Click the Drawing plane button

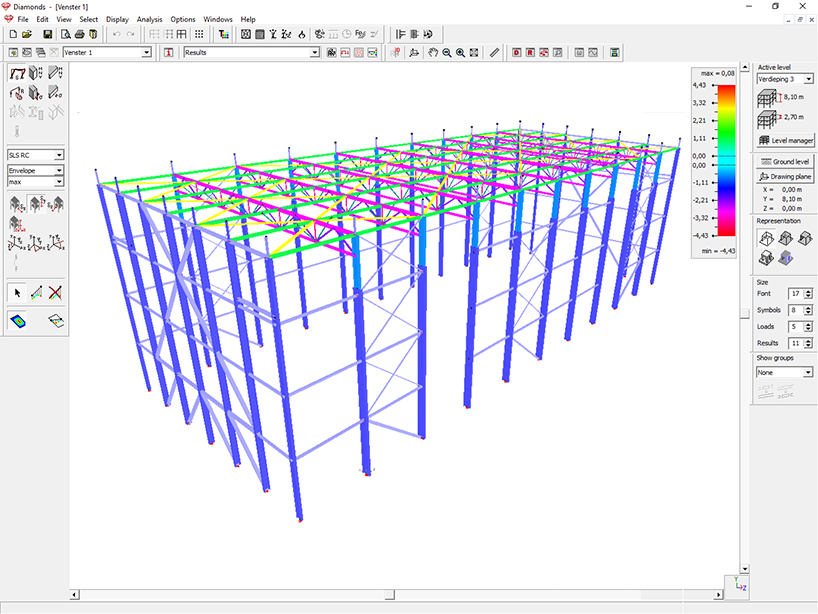tap(785, 176)
